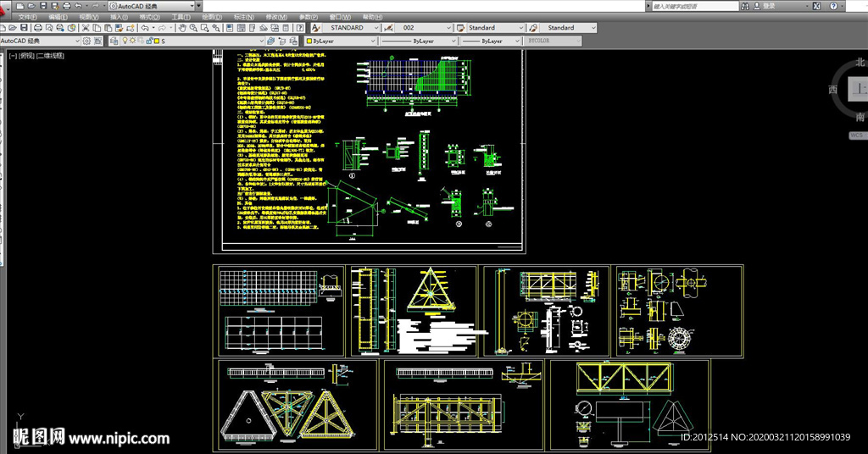Image resolution: width=868 pixels, height=454 pixels.
Task: Click the 登录 sign-in button
Action: pyautogui.click(x=769, y=6)
